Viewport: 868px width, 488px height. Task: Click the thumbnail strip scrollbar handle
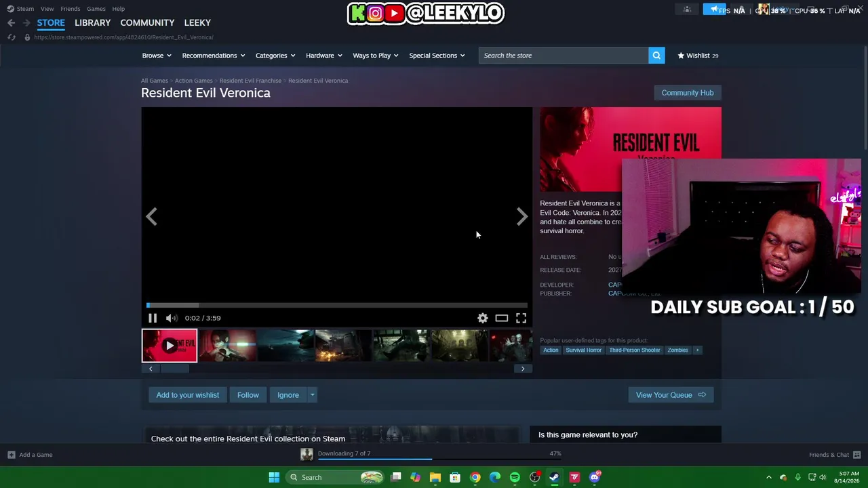(x=175, y=369)
